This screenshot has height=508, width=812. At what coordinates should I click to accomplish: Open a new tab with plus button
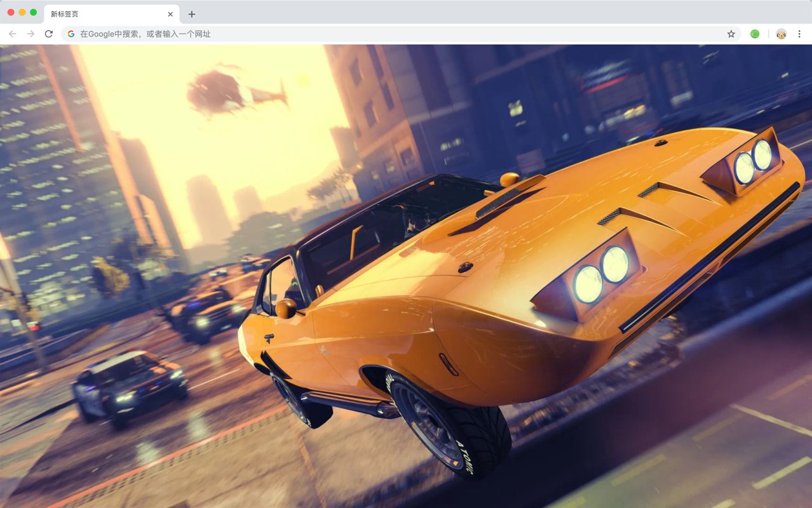(192, 14)
